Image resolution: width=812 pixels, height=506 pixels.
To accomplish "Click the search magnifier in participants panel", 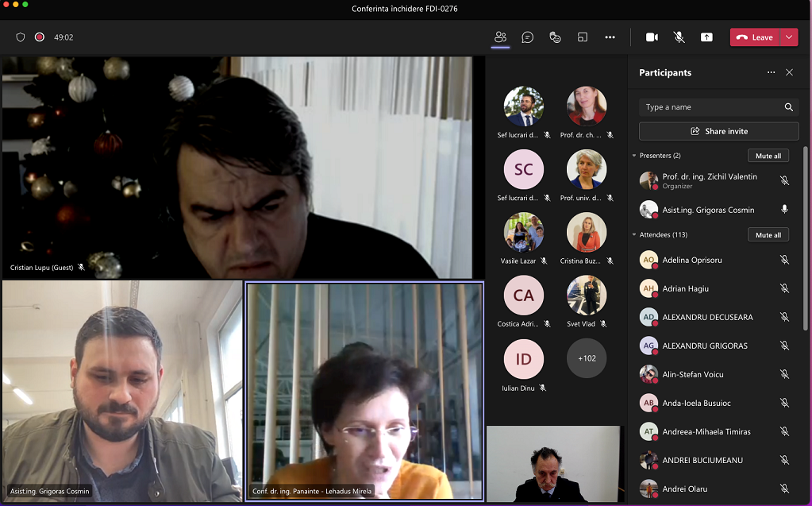I will click(x=788, y=107).
